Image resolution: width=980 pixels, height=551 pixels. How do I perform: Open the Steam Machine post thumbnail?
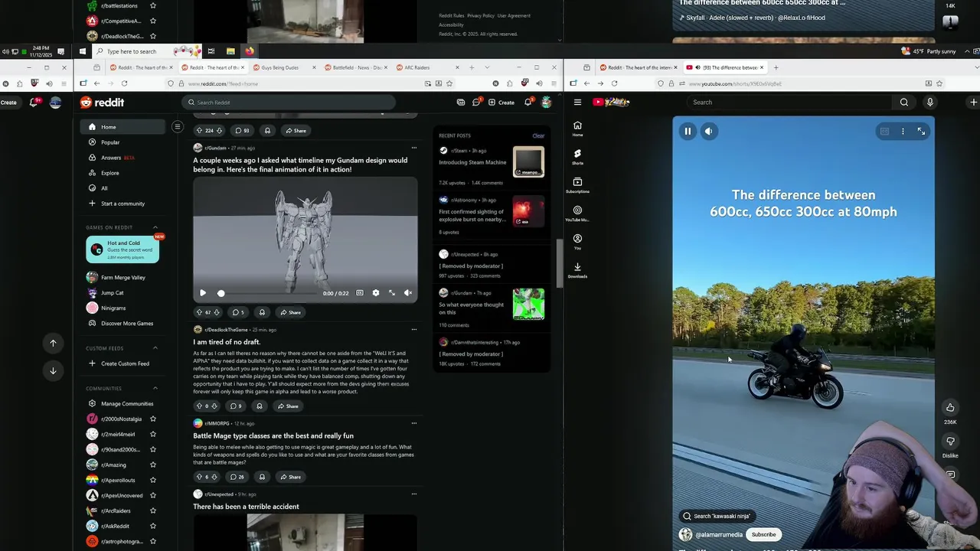click(x=528, y=162)
